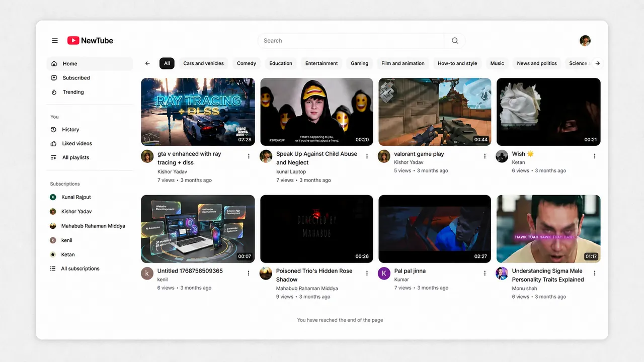This screenshot has height=362, width=644.
Task: Select the Entertainment category chip
Action: (x=321, y=63)
